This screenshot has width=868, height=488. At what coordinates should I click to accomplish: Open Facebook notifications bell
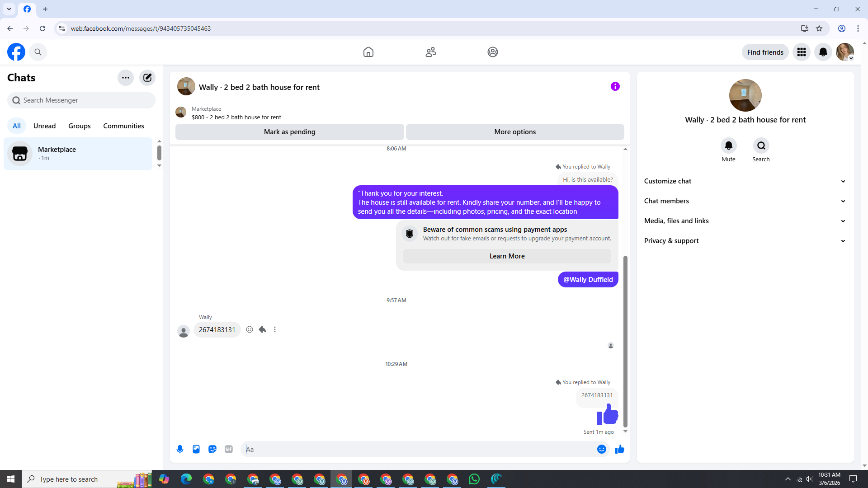point(823,52)
